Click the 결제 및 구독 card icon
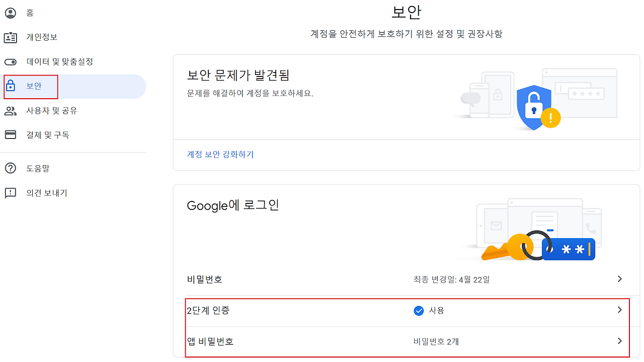Screen dimensions: 644x362 10,135
